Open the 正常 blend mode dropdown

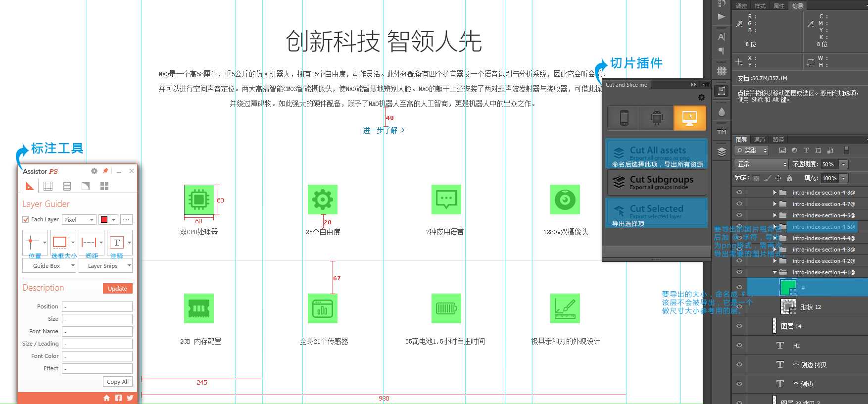pos(761,164)
